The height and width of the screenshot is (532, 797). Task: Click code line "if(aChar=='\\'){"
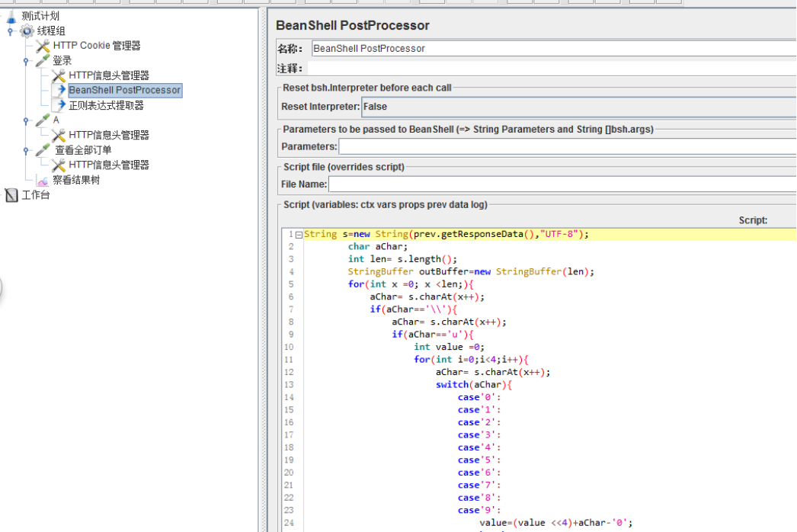(414, 309)
